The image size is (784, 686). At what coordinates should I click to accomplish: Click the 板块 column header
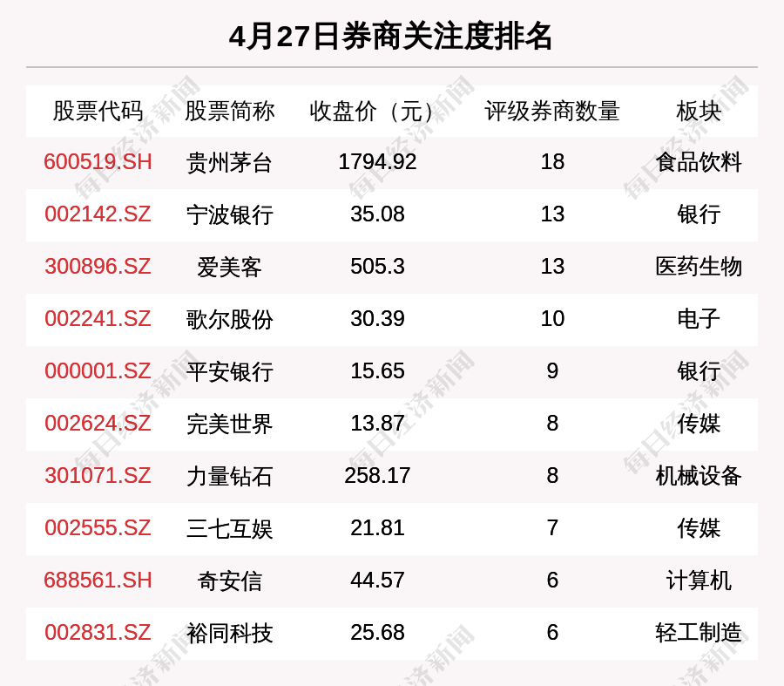click(699, 112)
